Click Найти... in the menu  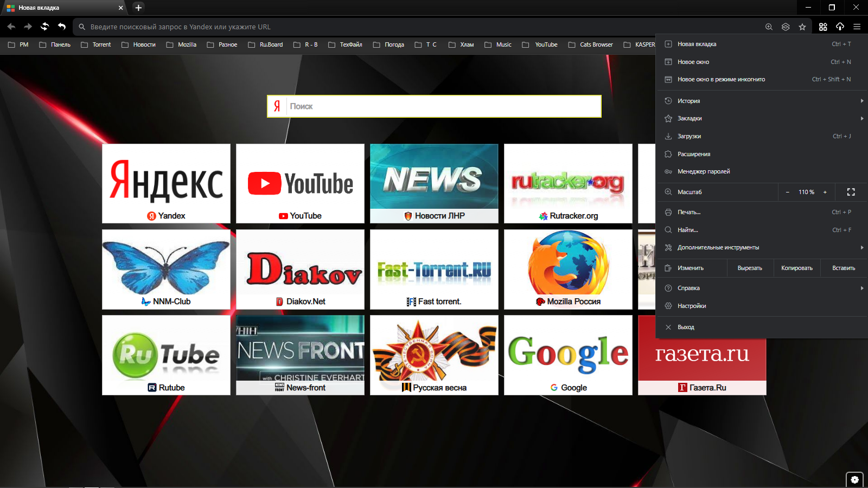coord(762,230)
